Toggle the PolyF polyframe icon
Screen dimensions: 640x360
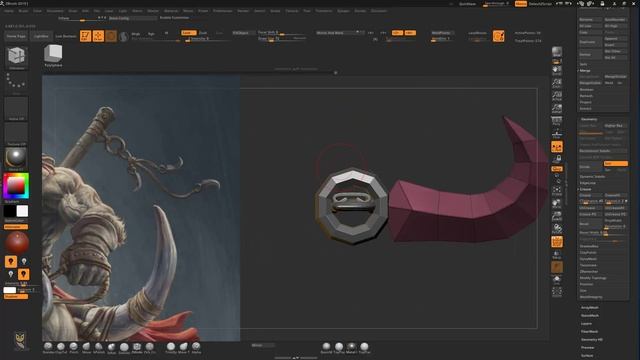(557, 242)
